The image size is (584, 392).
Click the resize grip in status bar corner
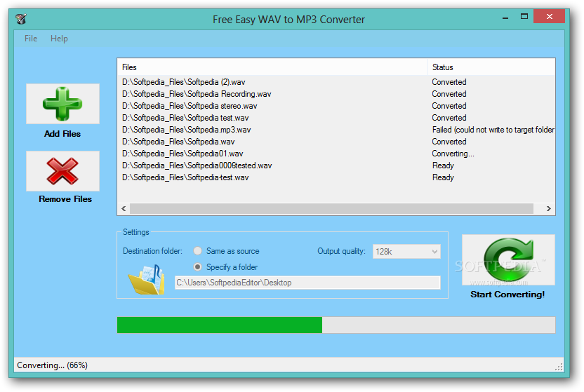559,367
